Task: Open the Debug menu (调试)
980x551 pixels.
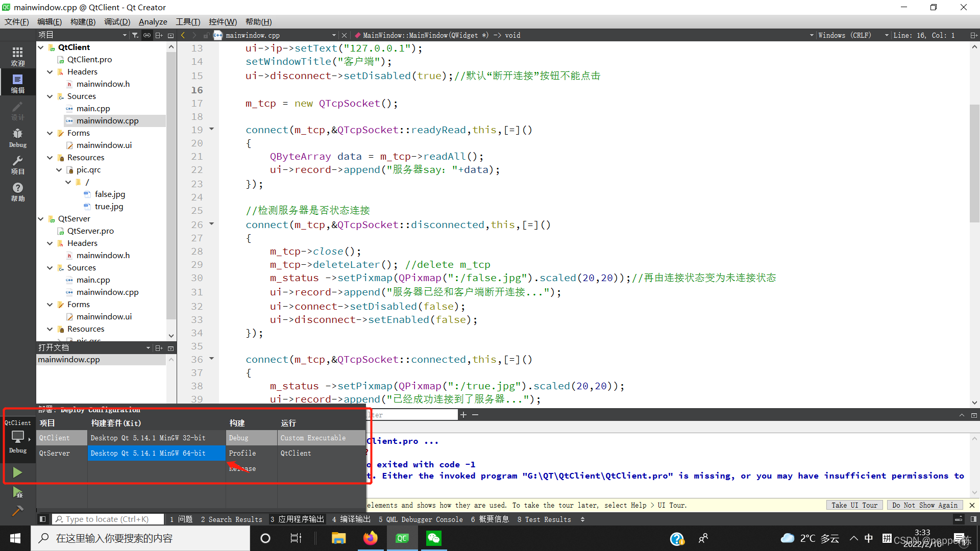Action: tap(117, 21)
